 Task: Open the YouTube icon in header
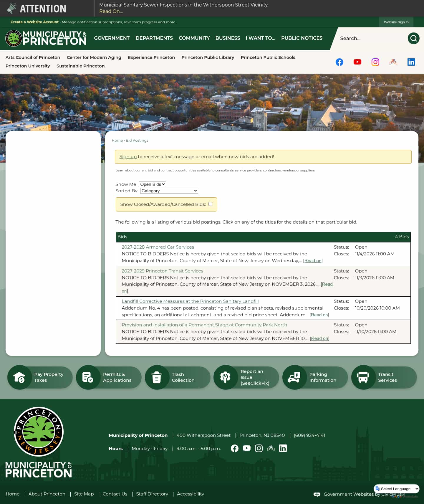357,62
